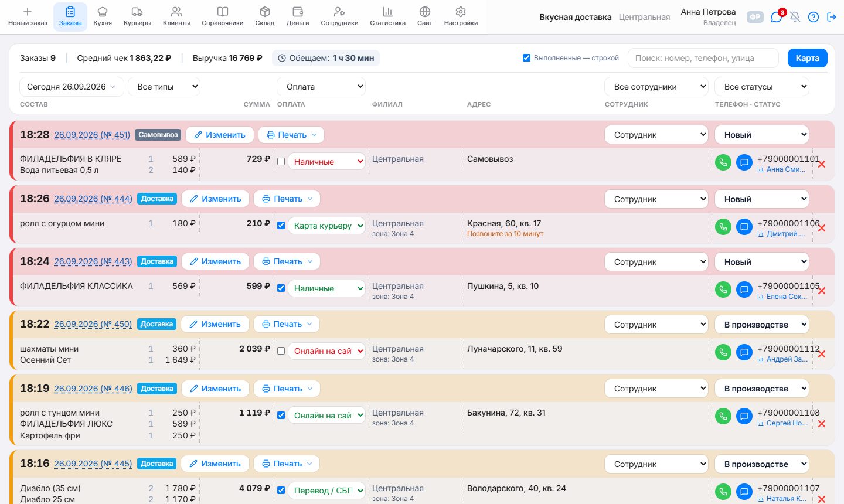The height and width of the screenshot is (504, 844).
Task: Open the 'Новый заказ' menu item
Action: 28,17
